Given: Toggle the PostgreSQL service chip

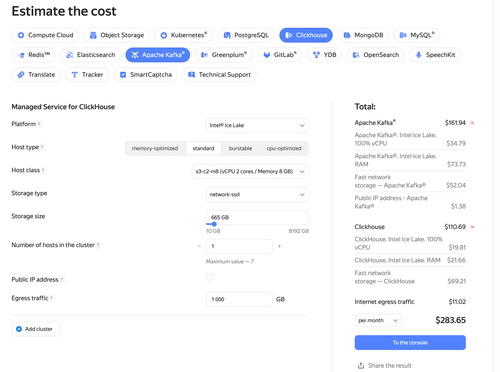Looking at the screenshot, I should [246, 35].
